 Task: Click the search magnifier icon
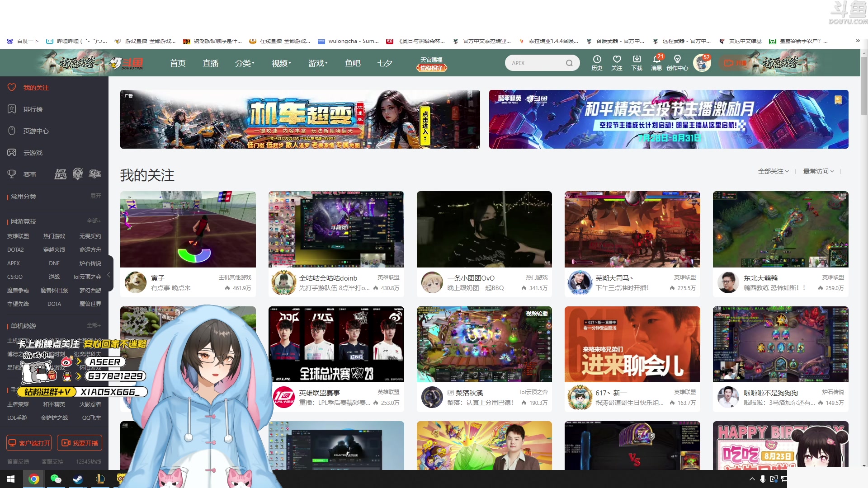[569, 63]
